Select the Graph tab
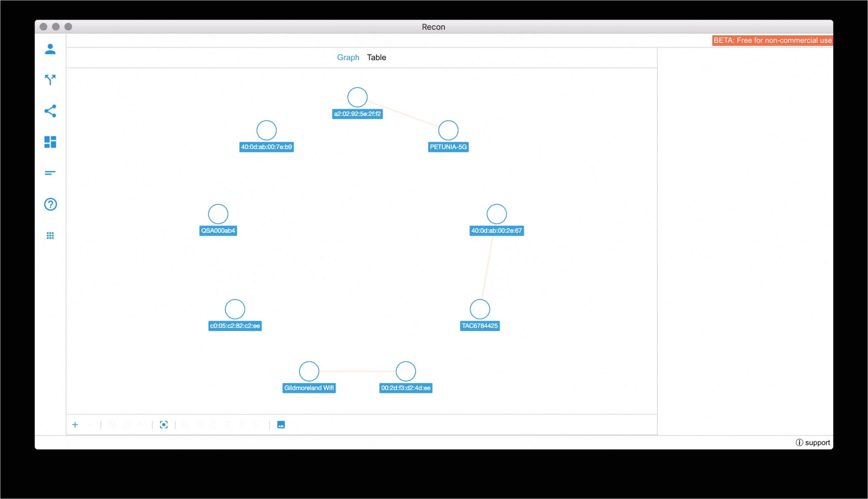The height and width of the screenshot is (499, 868). click(348, 57)
